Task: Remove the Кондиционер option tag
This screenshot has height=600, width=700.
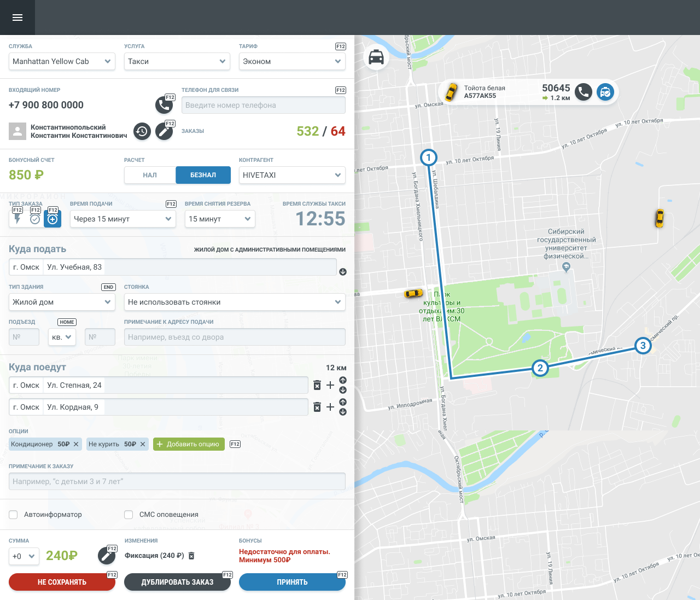Action: (76, 444)
